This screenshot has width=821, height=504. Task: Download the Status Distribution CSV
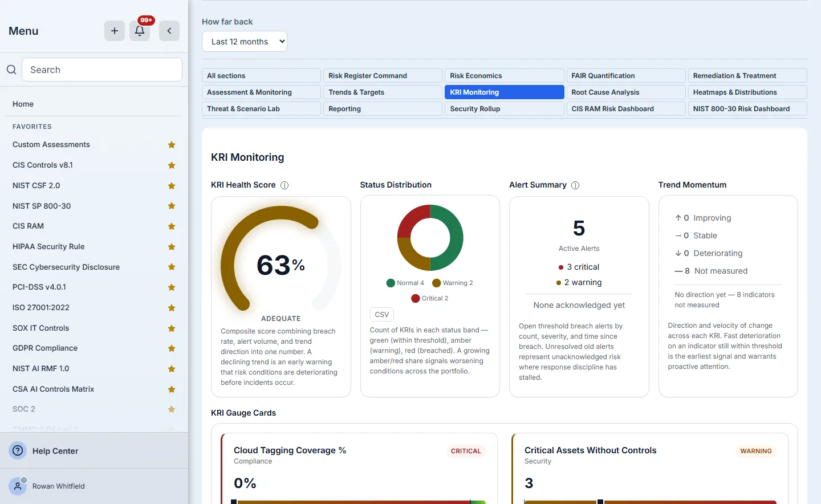coord(382,315)
